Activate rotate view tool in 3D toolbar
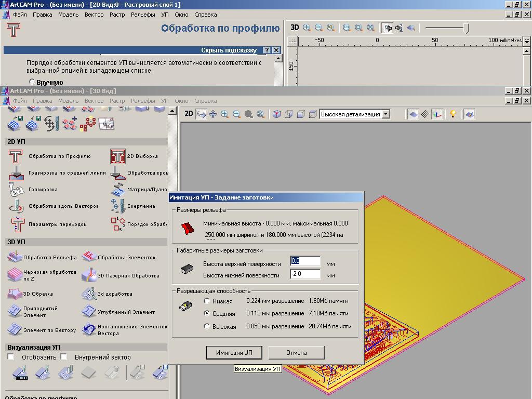532x399 pixels. pos(201,114)
